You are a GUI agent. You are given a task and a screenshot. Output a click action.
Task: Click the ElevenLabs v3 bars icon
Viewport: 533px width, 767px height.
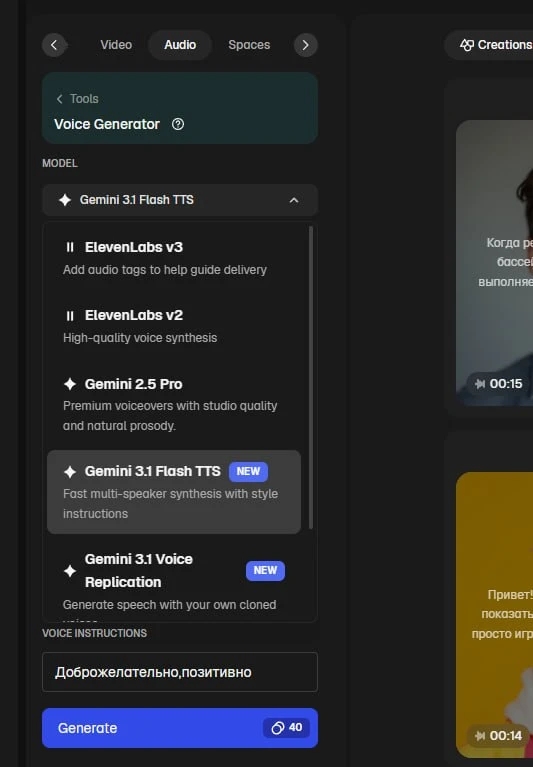[x=70, y=248]
